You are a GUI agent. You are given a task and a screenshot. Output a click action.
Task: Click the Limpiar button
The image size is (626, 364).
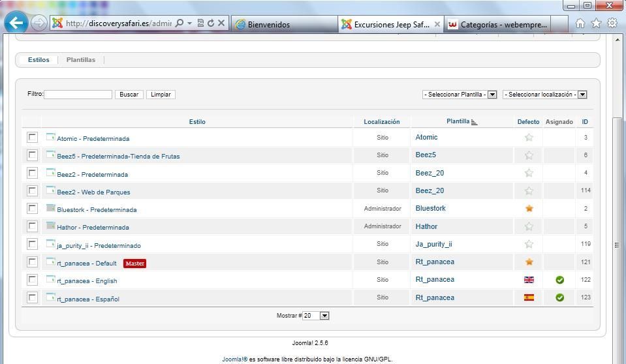tap(161, 95)
